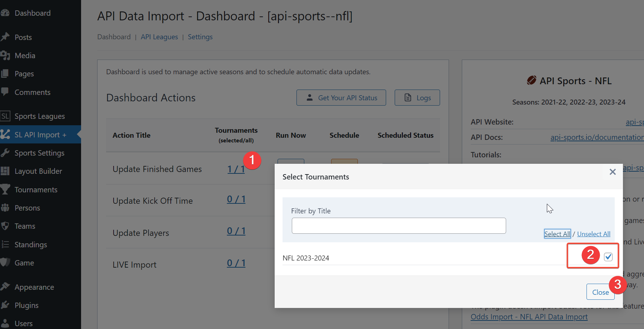The height and width of the screenshot is (329, 644).
Task: Open Plugins menu item
Action: [x=26, y=305]
